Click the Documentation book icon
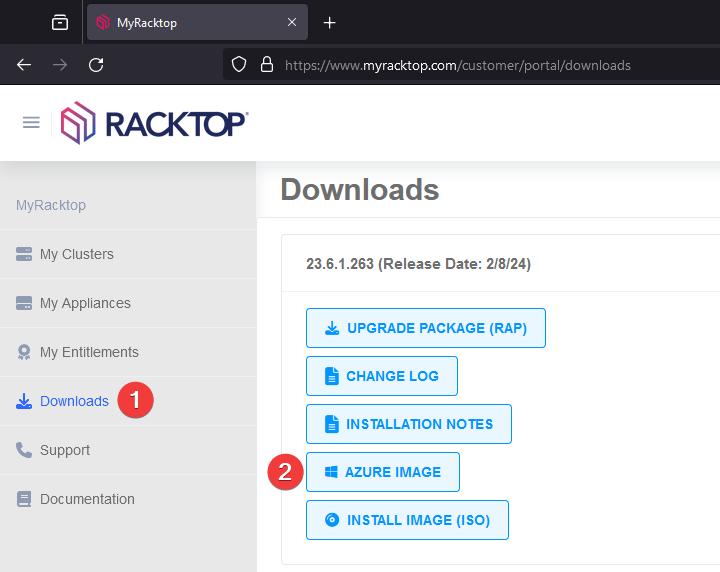This screenshot has width=720, height=572. tap(24, 499)
